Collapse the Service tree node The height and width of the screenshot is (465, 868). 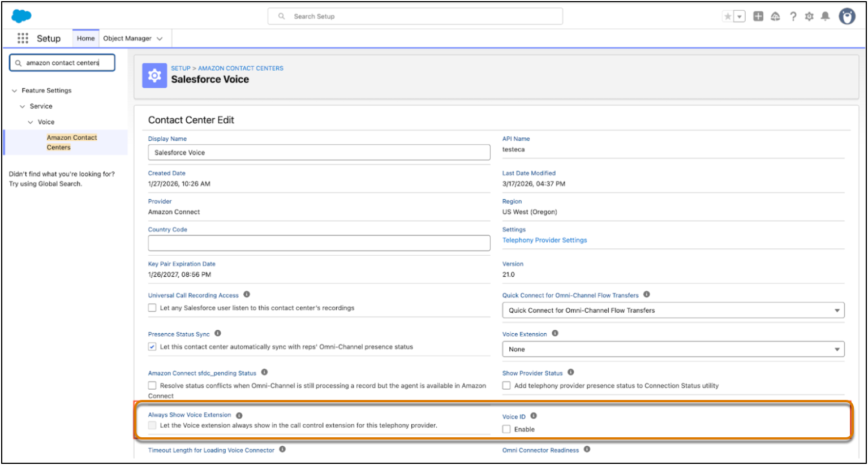(23, 106)
